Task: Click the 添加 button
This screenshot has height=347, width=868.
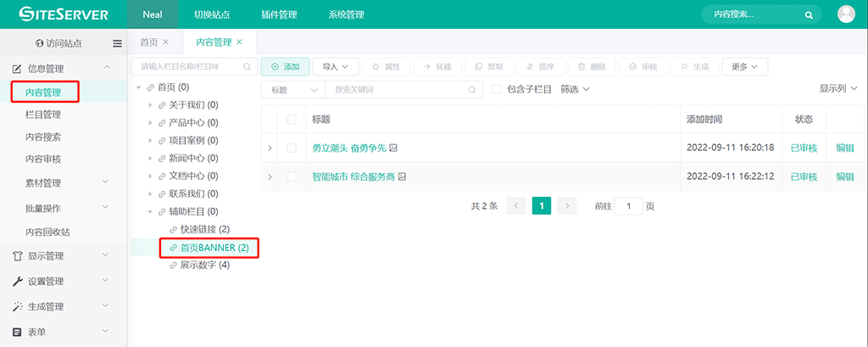Action: coord(285,66)
